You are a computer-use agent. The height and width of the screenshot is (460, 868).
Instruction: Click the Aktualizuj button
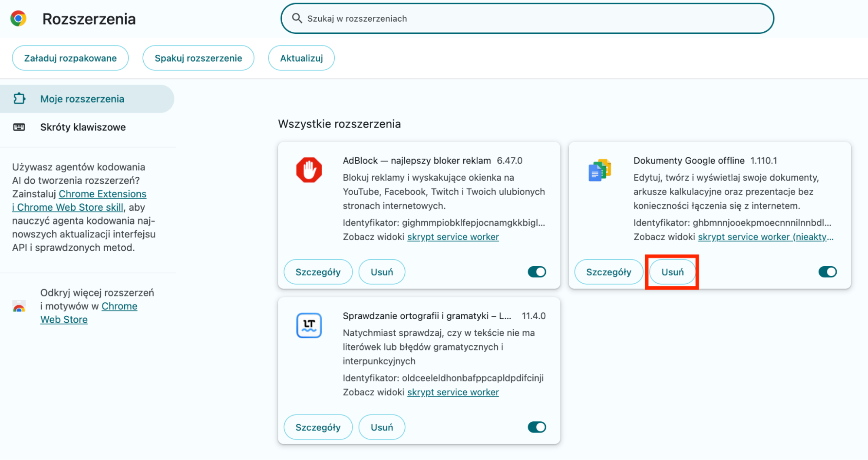click(x=301, y=58)
